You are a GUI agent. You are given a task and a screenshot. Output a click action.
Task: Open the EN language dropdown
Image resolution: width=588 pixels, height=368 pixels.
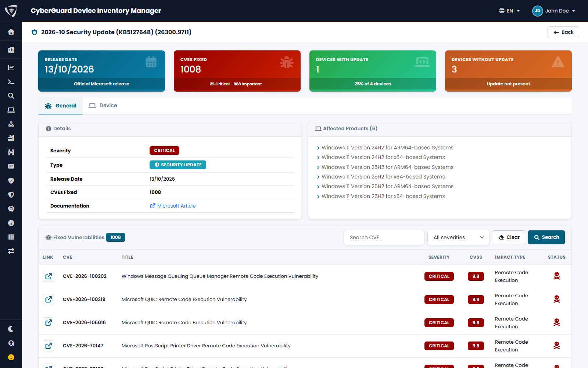pyautogui.click(x=509, y=11)
